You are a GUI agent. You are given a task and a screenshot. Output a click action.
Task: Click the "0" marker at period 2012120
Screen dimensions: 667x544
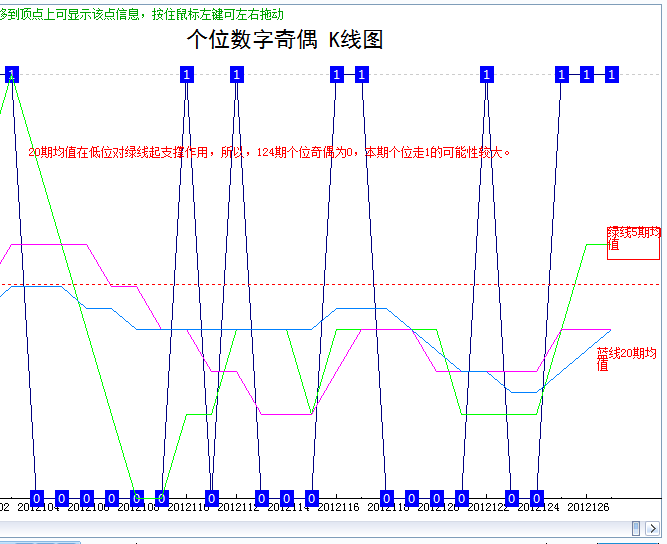point(436,498)
